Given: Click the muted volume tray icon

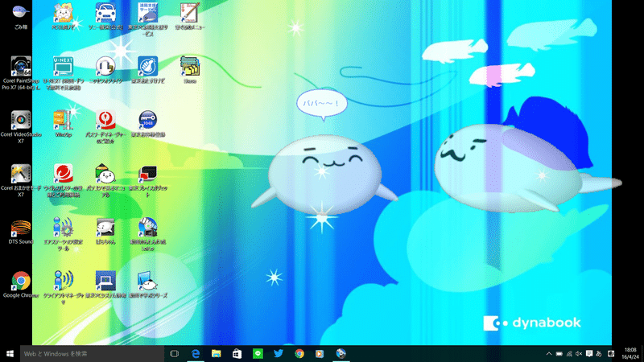Looking at the screenshot, I should coord(579,354).
